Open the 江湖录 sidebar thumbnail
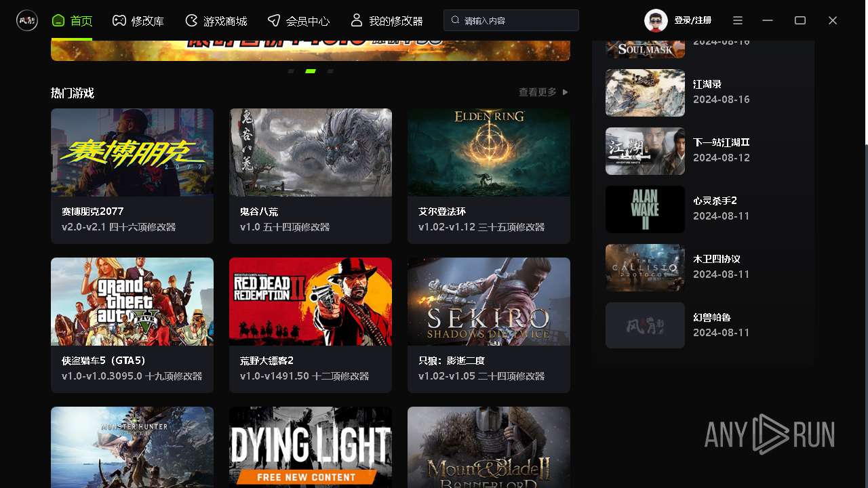Image resolution: width=868 pixels, height=488 pixels. [x=645, y=93]
